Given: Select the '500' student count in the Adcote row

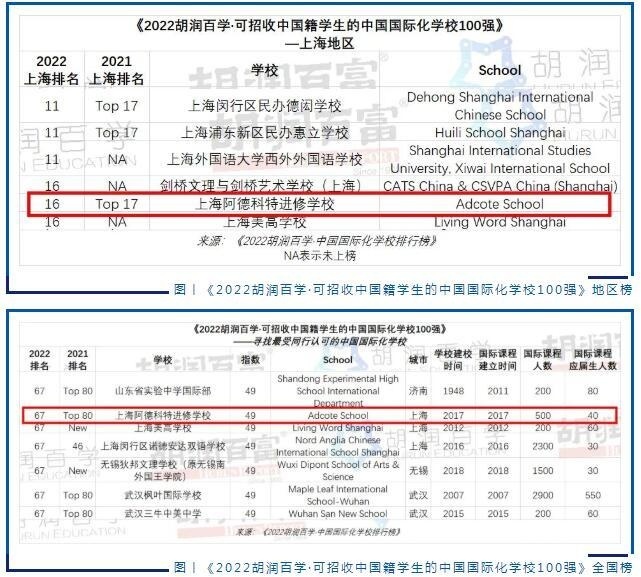Looking at the screenshot, I should click(x=542, y=415).
